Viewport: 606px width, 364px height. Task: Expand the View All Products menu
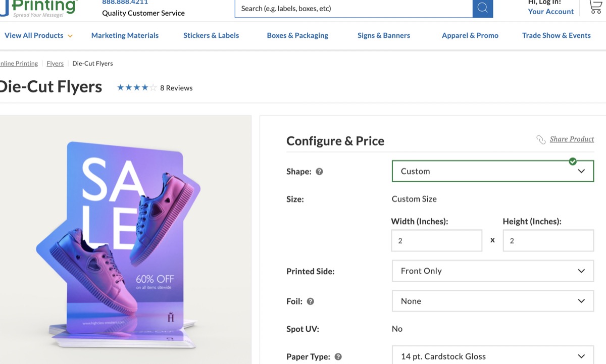tap(38, 36)
